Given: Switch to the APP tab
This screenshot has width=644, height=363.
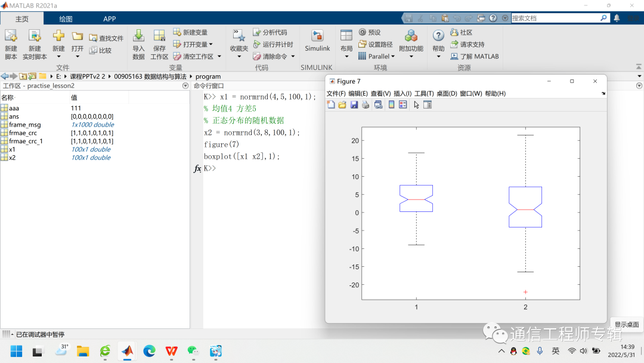Looking at the screenshot, I should point(109,19).
